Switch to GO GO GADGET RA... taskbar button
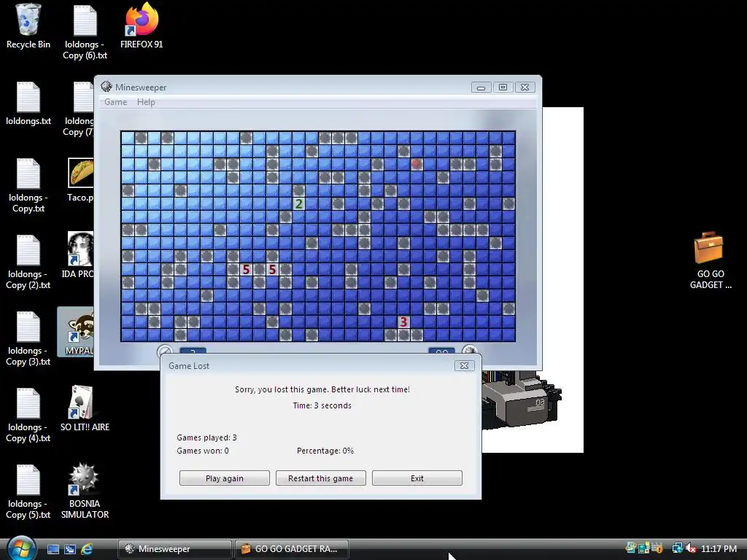Screen dimensions: 747x560 (292, 549)
